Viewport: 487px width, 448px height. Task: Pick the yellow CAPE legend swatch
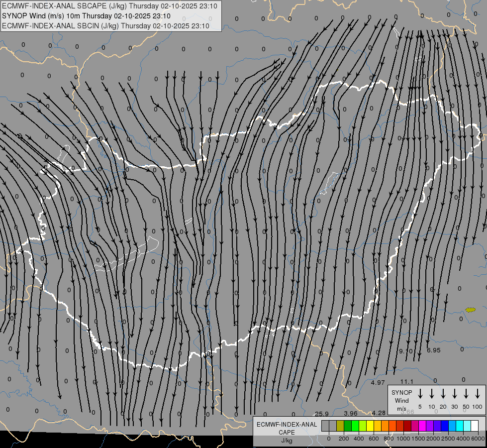tap(370, 426)
